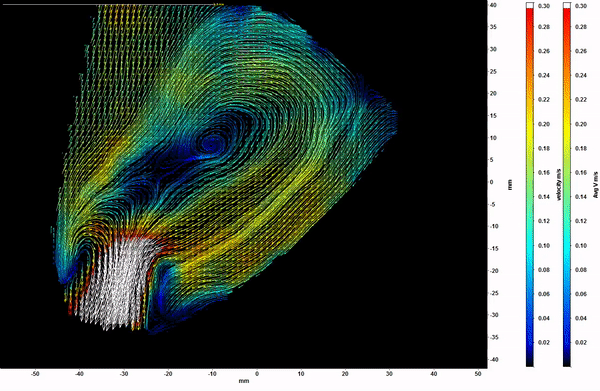Click x-axis tick label 20
This screenshot has height=391, width=600.
tap(345, 374)
